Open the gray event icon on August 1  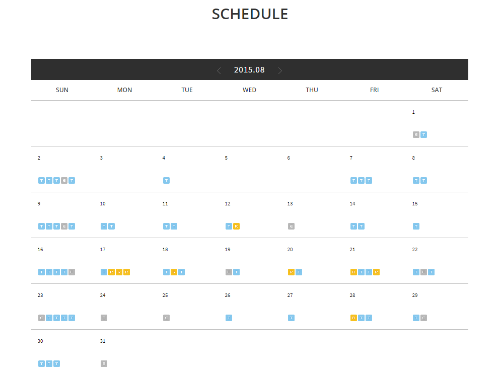(x=416, y=135)
